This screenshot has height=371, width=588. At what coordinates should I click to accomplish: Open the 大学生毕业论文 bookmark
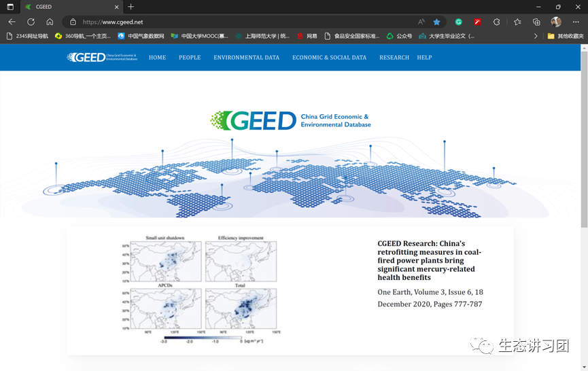point(447,36)
